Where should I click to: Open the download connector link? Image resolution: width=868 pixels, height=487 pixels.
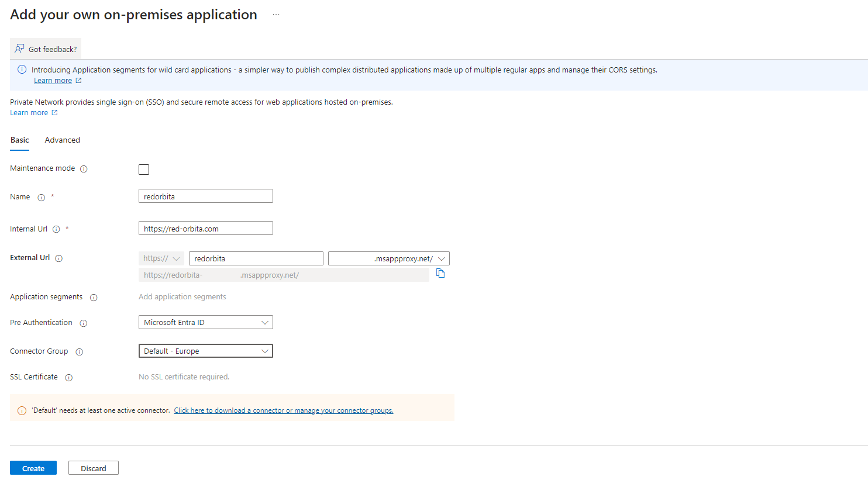283,410
